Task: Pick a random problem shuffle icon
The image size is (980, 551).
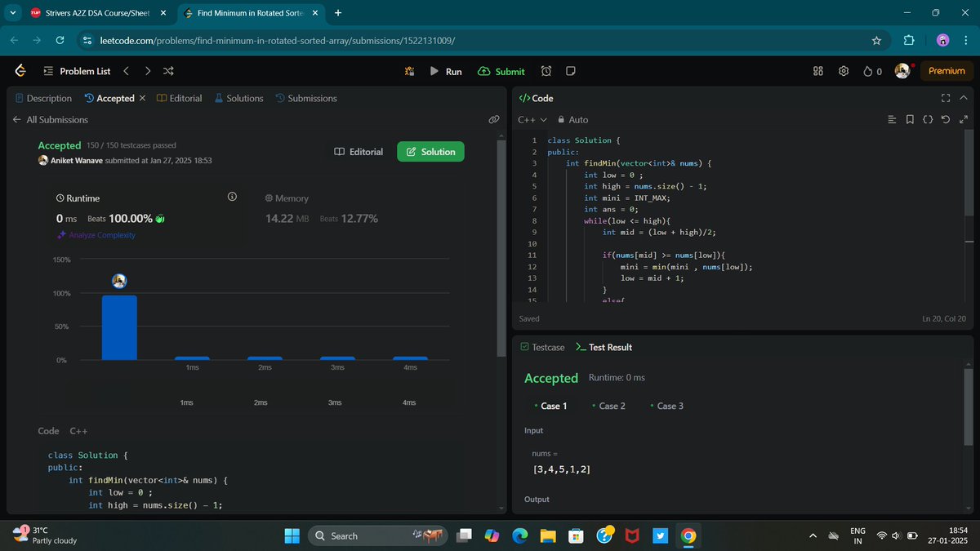Action: point(168,71)
